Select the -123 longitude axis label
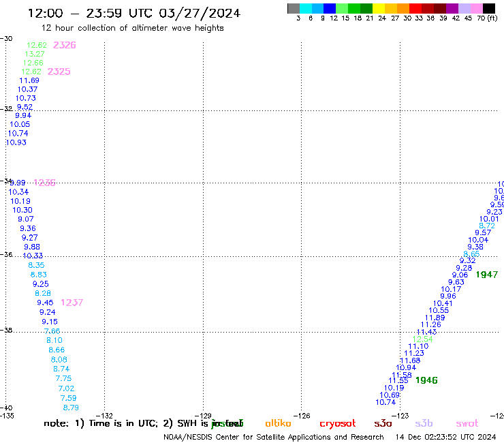Screen dimensions: 504x443 400,416
